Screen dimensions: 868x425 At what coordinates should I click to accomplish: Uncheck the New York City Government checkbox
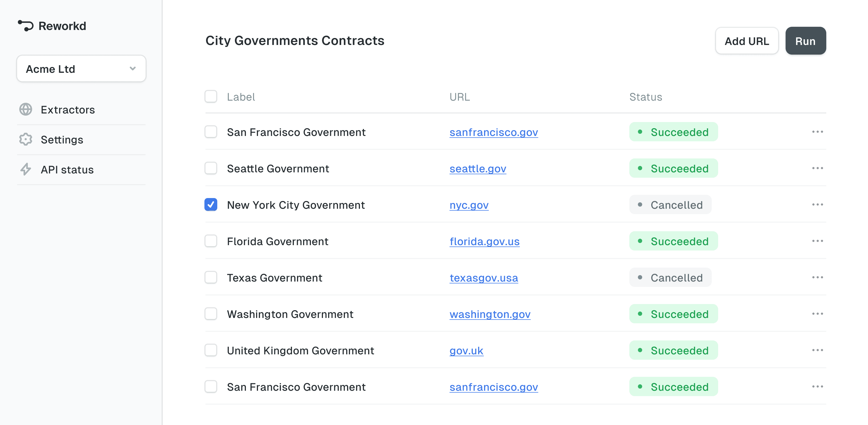pyautogui.click(x=211, y=204)
